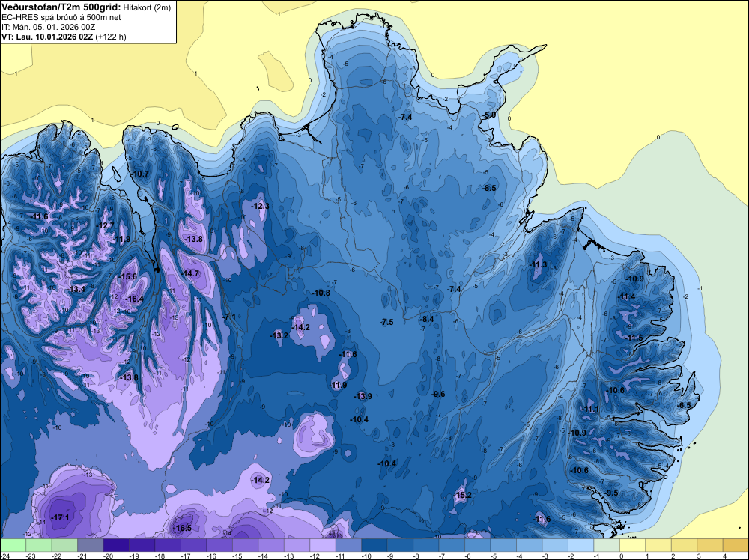Click the -10.8 temperature value on the map
This screenshot has width=749, height=560.
(x=321, y=293)
